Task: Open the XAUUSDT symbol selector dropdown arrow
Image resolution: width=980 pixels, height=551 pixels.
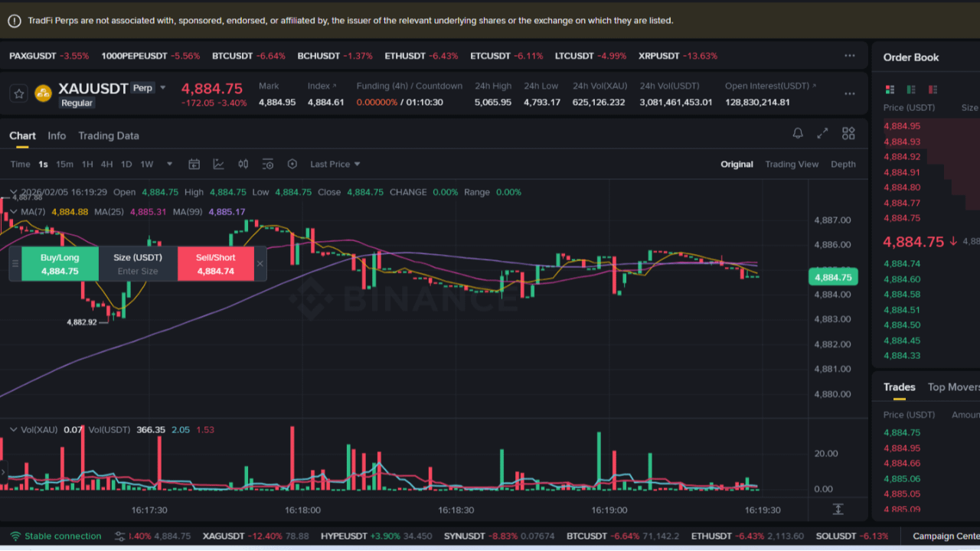Action: (162, 88)
